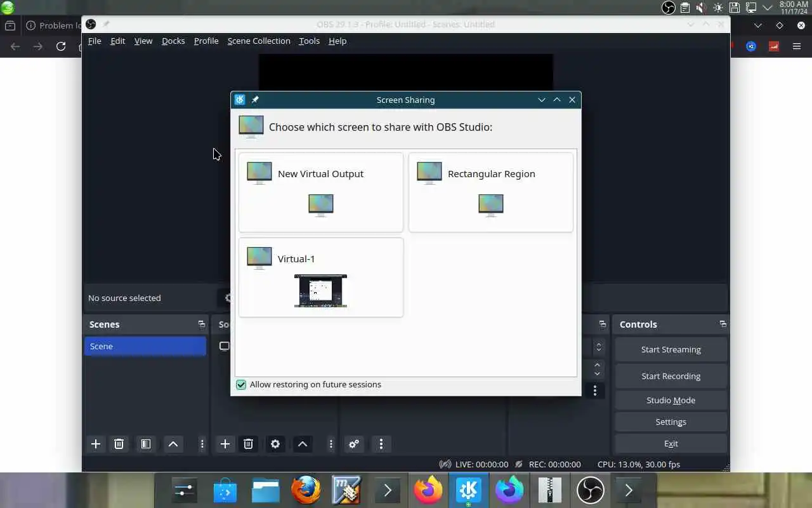
Task: Open source properties gear icon
Action: click(x=275, y=444)
